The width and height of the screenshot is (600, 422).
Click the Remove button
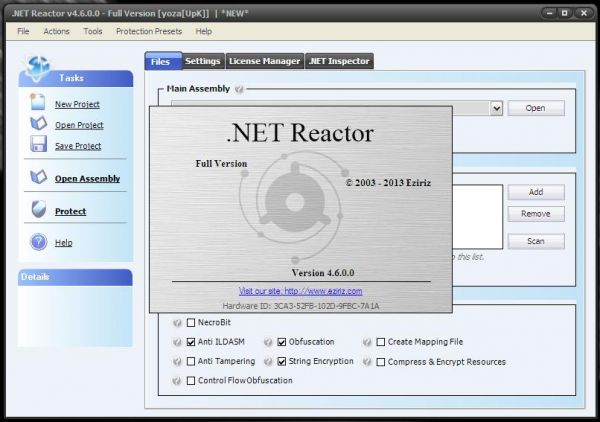(536, 214)
